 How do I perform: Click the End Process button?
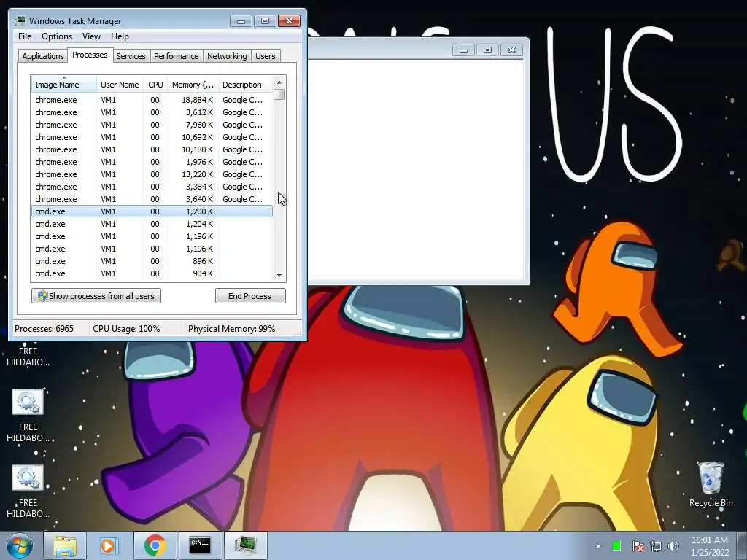click(250, 296)
